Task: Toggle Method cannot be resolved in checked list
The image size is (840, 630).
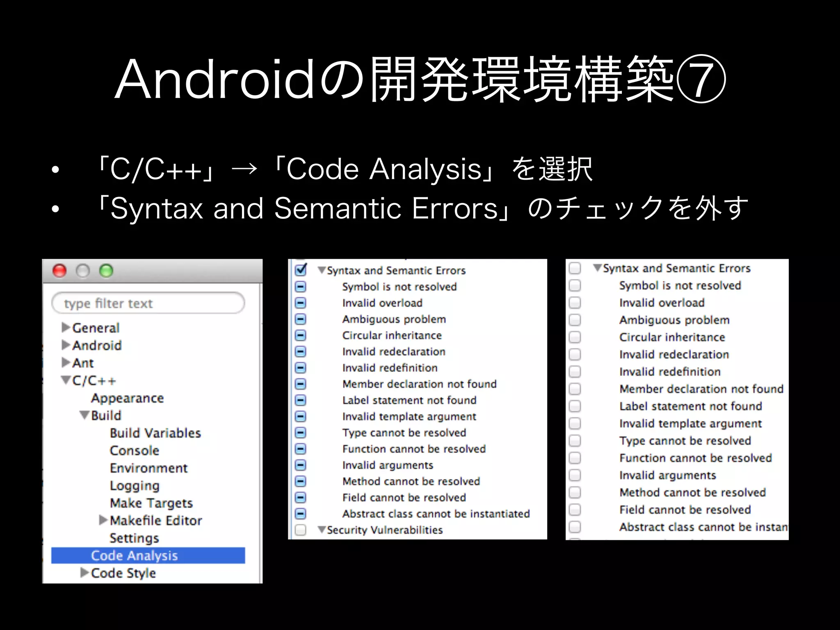Action: pos(301,481)
